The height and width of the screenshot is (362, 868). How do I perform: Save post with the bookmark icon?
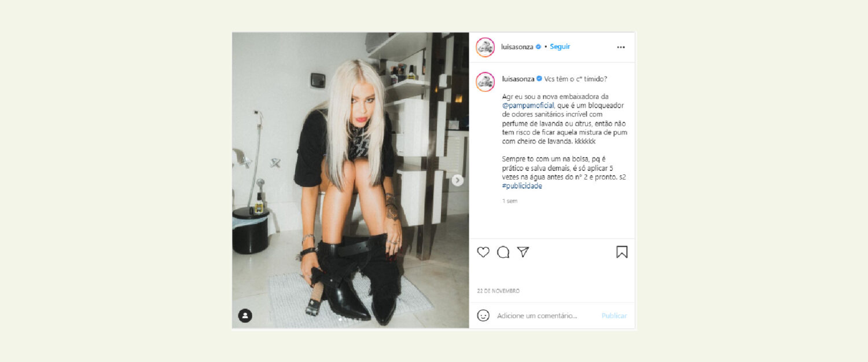tap(622, 252)
